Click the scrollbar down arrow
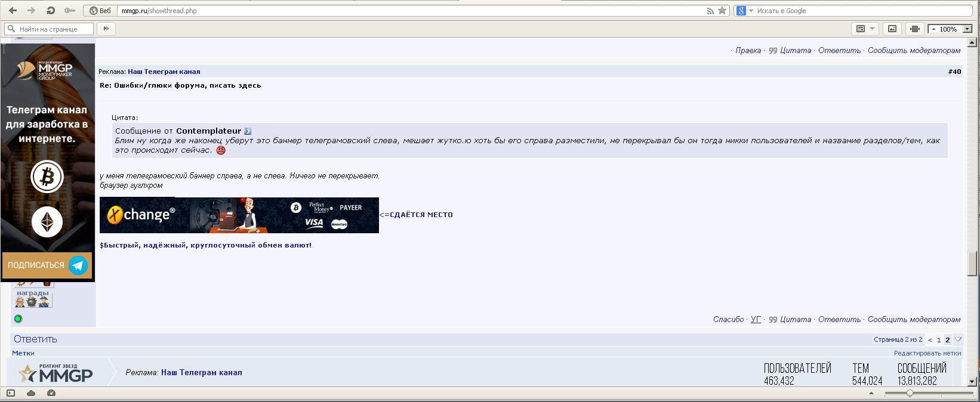 click(x=972, y=382)
